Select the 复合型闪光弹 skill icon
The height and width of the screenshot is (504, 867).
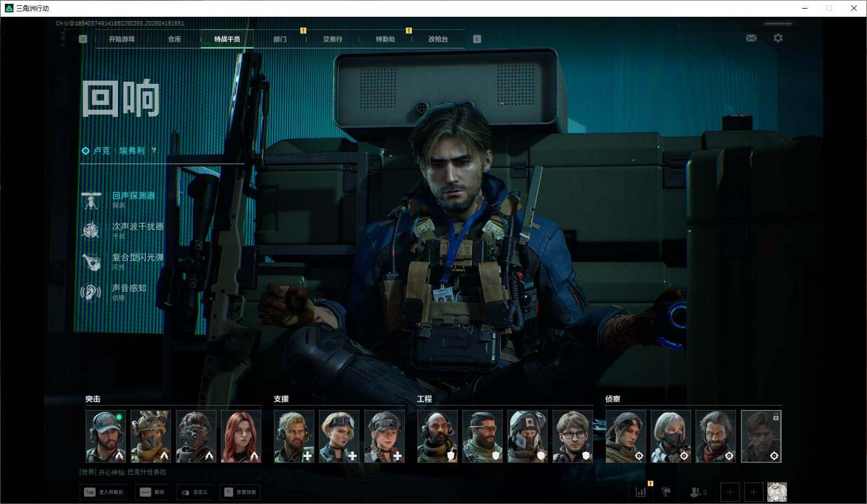coord(91,261)
